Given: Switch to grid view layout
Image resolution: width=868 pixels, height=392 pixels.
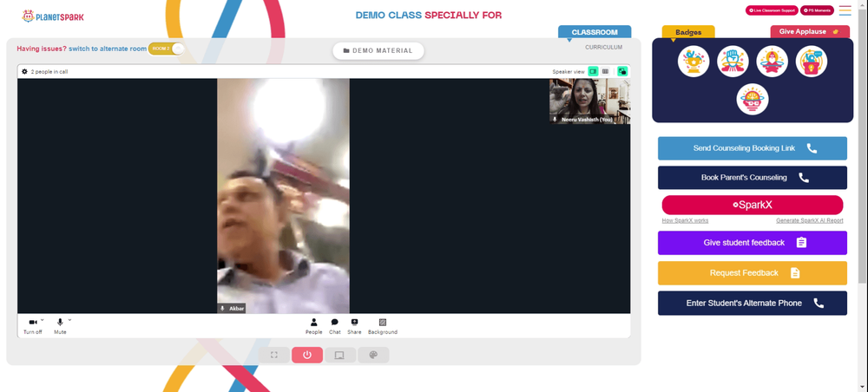Looking at the screenshot, I should (605, 71).
